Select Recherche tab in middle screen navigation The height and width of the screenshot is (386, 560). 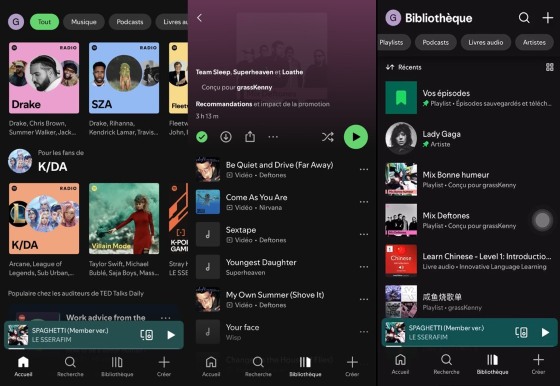[x=258, y=366]
